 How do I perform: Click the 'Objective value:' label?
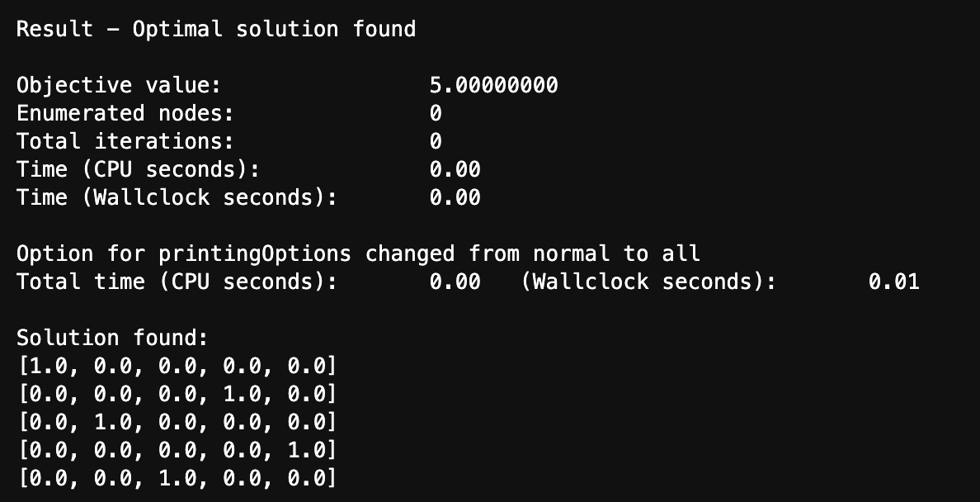point(119,85)
